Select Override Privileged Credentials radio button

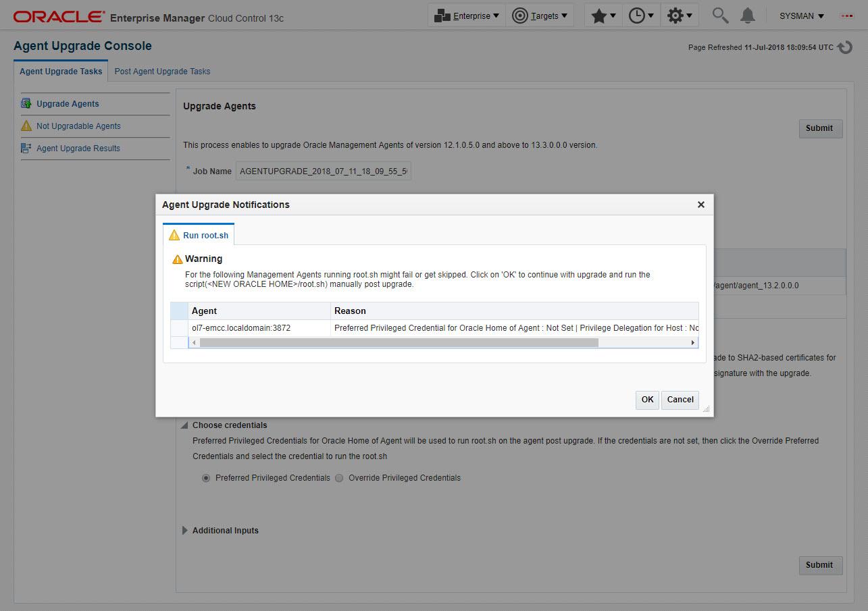(339, 478)
